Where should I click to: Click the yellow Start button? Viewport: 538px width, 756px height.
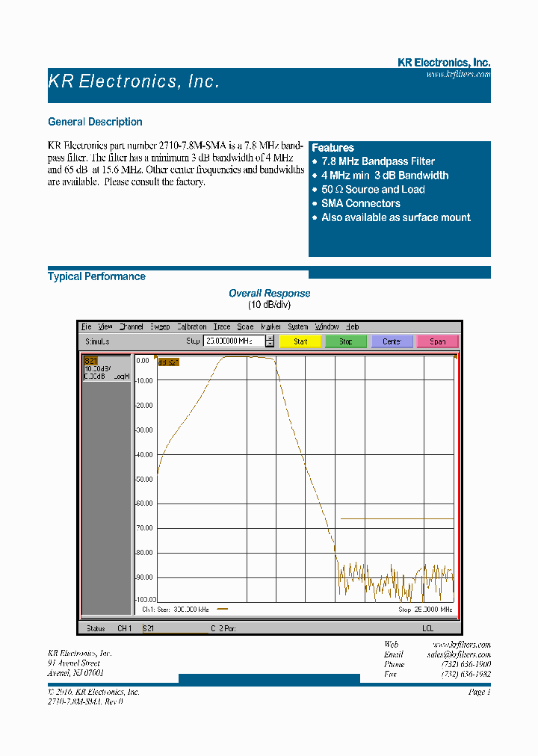pyautogui.click(x=300, y=341)
